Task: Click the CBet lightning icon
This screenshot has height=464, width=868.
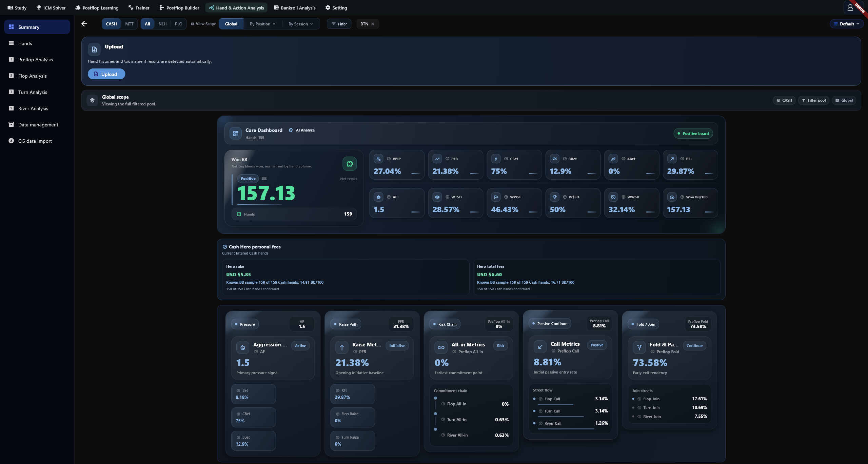Action: click(x=496, y=159)
